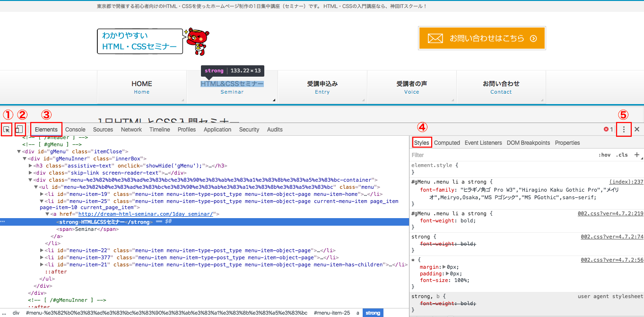
Task: Switch to the Elements tab
Action: (x=46, y=129)
